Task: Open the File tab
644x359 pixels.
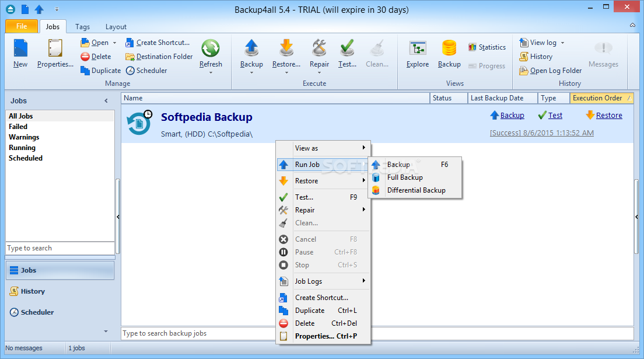Action: coord(22,26)
